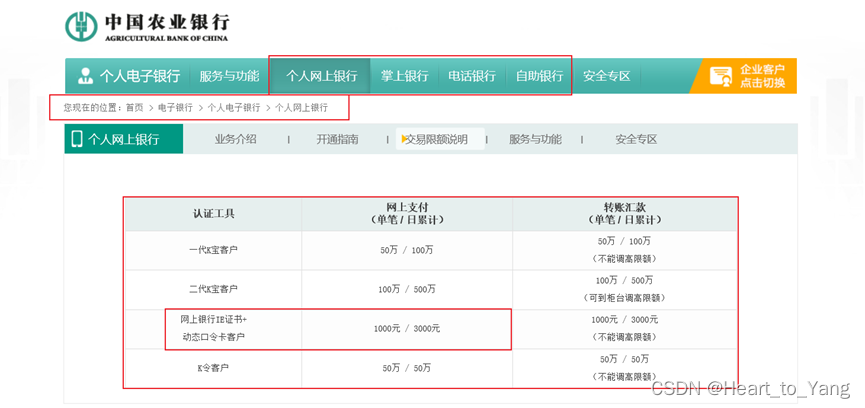This screenshot has height=408, width=865.
Task: Open 安全专区 in the top navigation
Action: coord(606,76)
